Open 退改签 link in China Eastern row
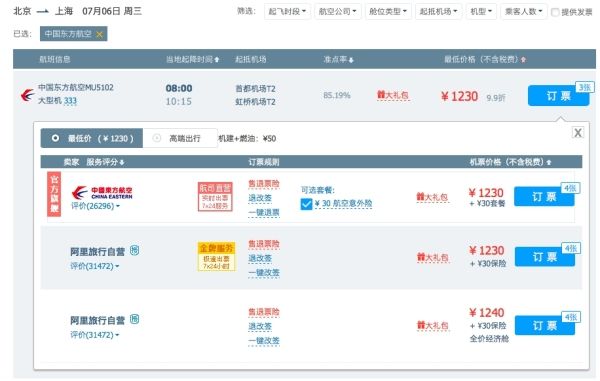This screenshot has height=381, width=600. tap(260, 198)
